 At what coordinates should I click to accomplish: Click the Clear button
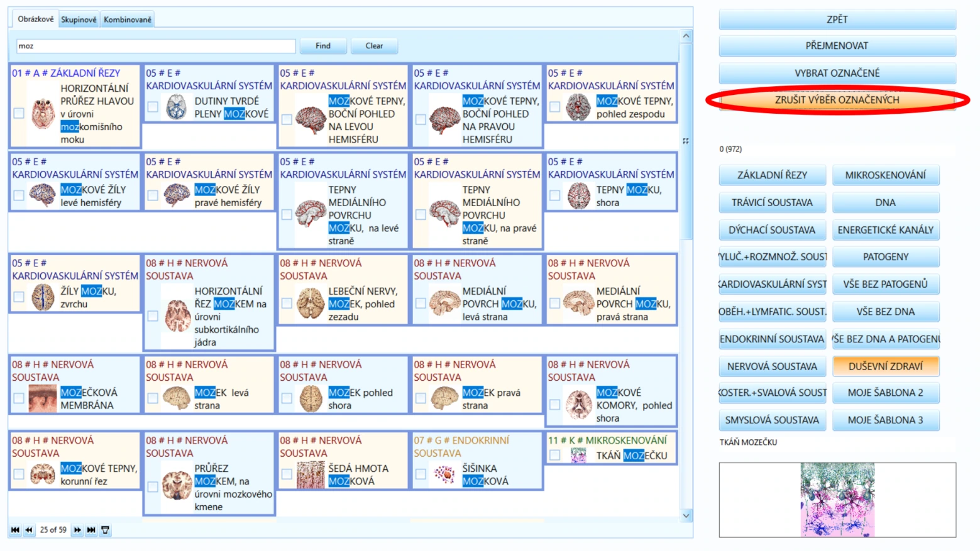(x=374, y=46)
